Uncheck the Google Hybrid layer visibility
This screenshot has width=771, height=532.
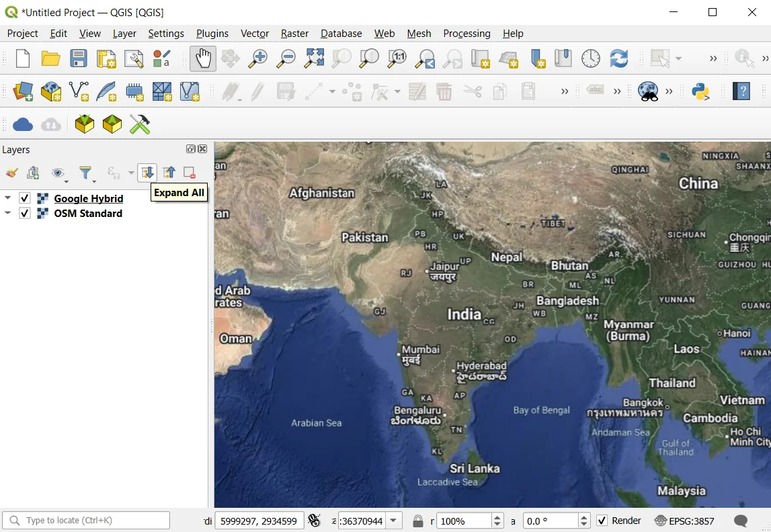click(25, 198)
